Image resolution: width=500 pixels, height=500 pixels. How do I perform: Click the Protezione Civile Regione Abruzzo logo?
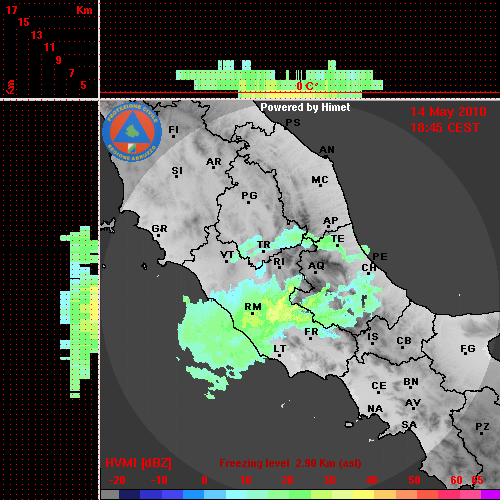(132, 132)
